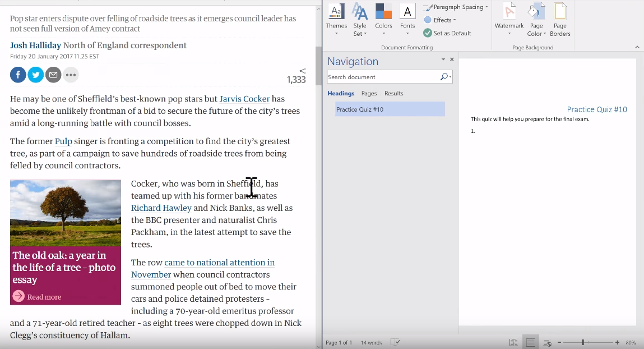The height and width of the screenshot is (349, 644).
Task: Open the Richard Hawley link
Action: (x=161, y=208)
